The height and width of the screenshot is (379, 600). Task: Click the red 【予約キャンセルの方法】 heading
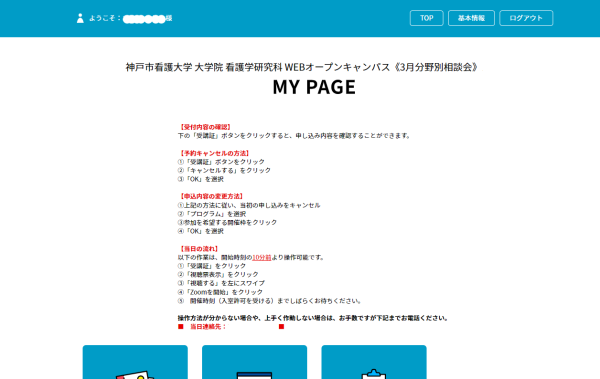(214, 153)
